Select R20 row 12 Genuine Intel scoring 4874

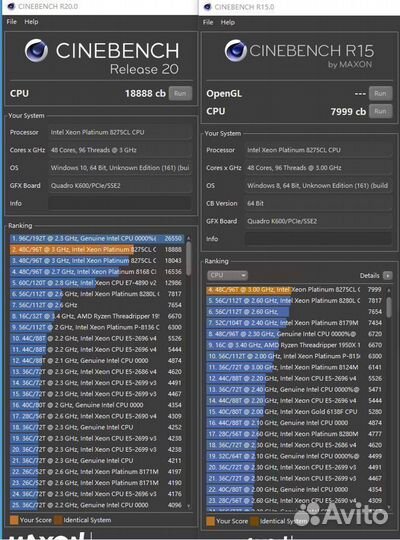tap(98, 361)
